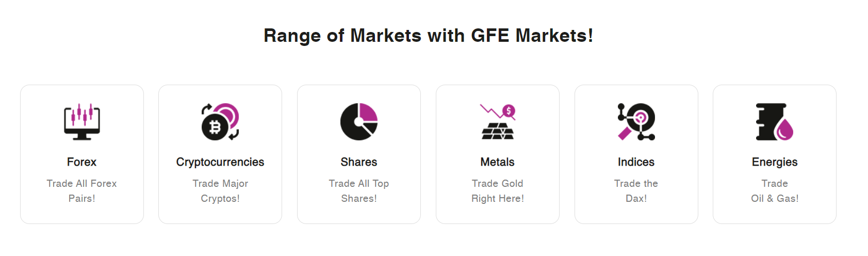Open the Forex card title

82,162
